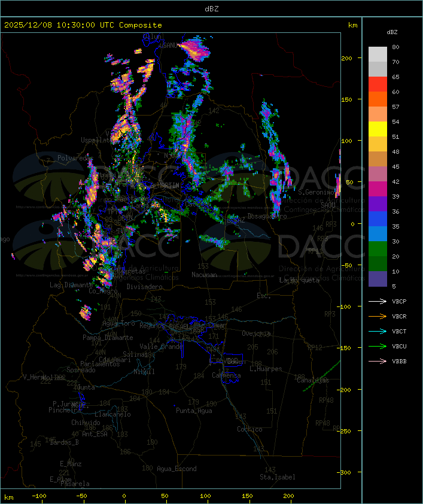Click the 'Cochico' place label
The width and height of the screenshot is (423, 504).
coord(249,429)
